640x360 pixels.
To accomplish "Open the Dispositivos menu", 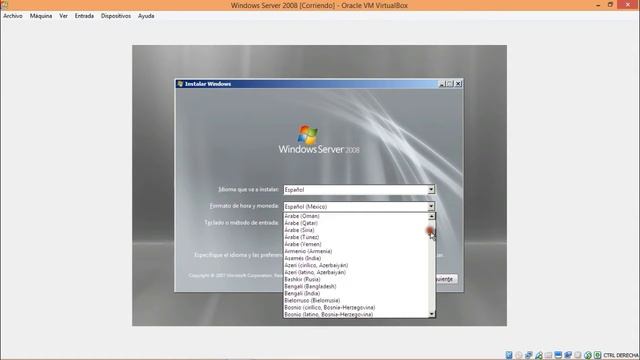I will click(x=116, y=16).
